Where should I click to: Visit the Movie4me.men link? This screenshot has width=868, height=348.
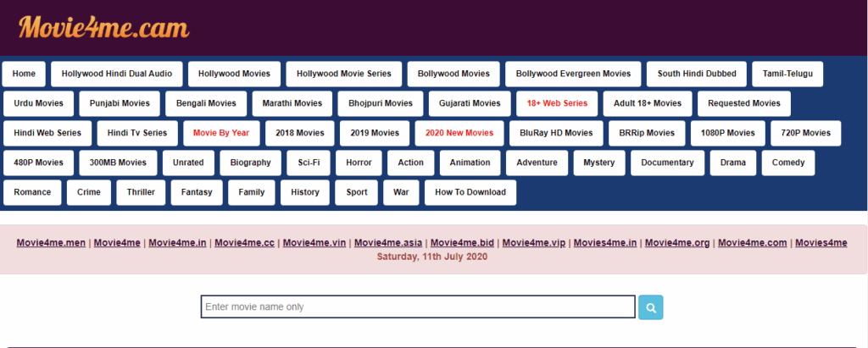click(x=51, y=243)
